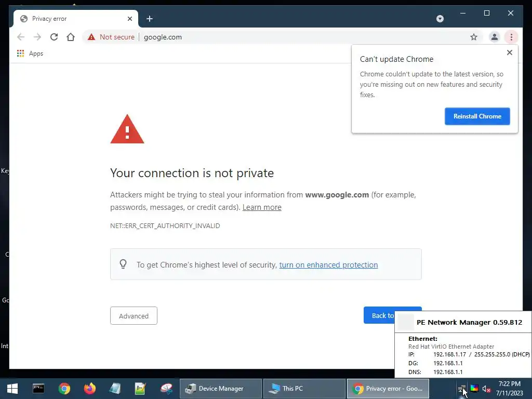Click the muted speaker volume tray icon
The width and height of the screenshot is (532, 399).
486,389
